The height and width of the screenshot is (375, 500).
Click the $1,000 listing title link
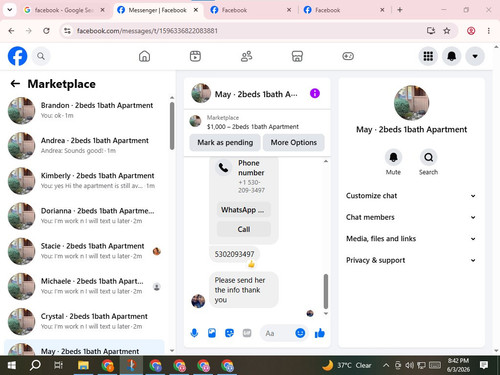tap(253, 127)
